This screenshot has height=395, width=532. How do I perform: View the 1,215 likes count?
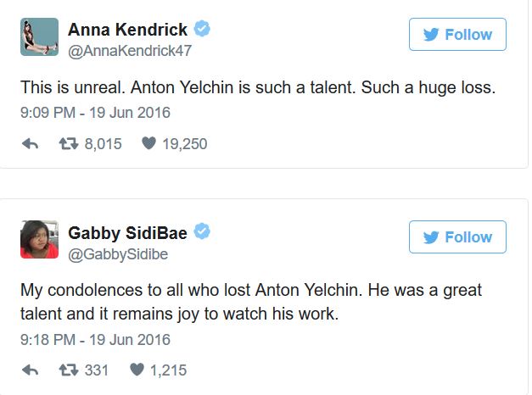pos(168,370)
